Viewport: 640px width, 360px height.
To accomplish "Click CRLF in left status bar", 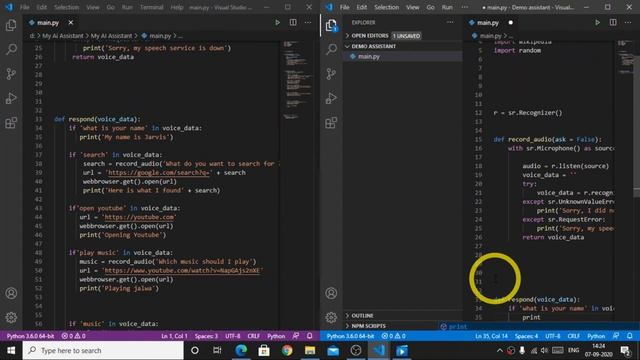I will point(253,336).
